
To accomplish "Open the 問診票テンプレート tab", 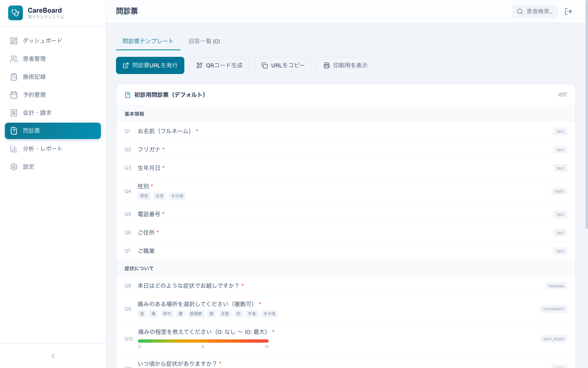I will (x=148, y=41).
